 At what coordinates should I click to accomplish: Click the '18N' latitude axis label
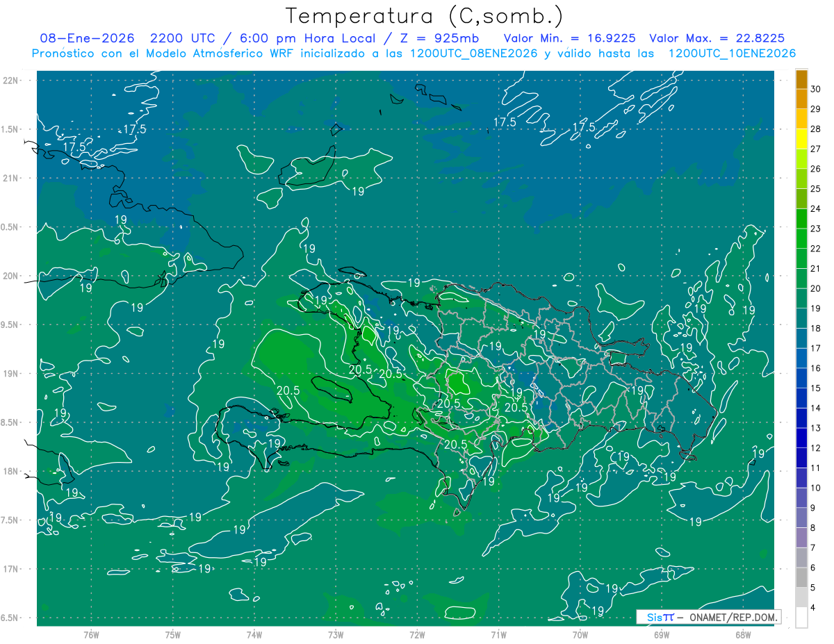(10, 471)
